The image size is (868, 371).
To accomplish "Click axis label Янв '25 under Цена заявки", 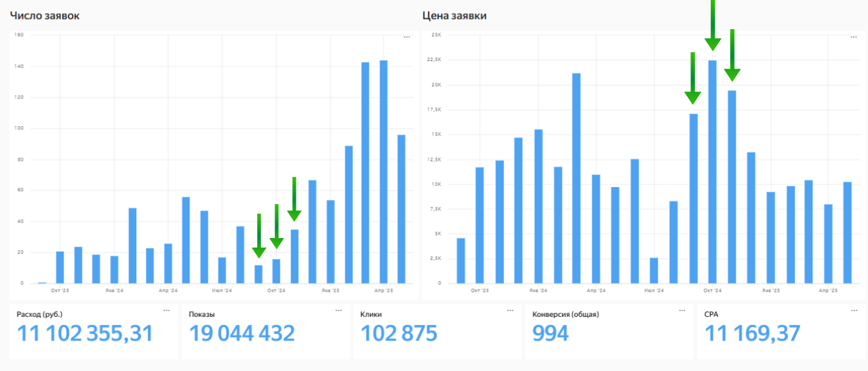I will click(x=771, y=290).
